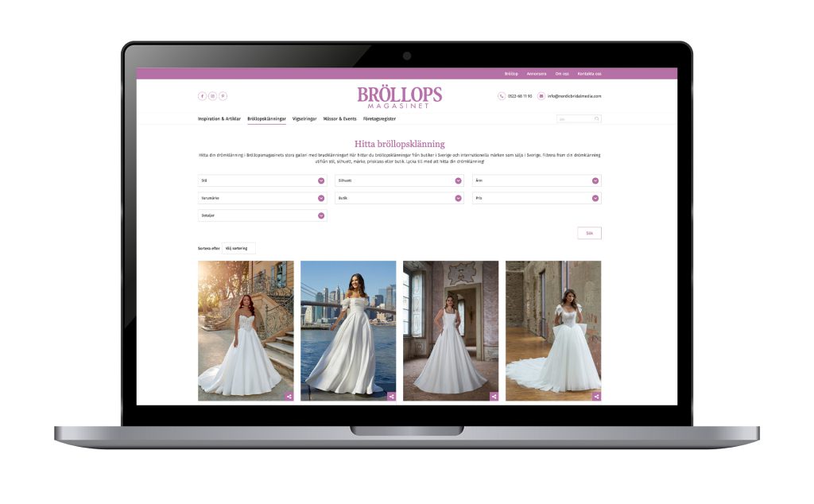Screen dimensions: 814x504
Task: Click the Sök button
Action: 589,233
